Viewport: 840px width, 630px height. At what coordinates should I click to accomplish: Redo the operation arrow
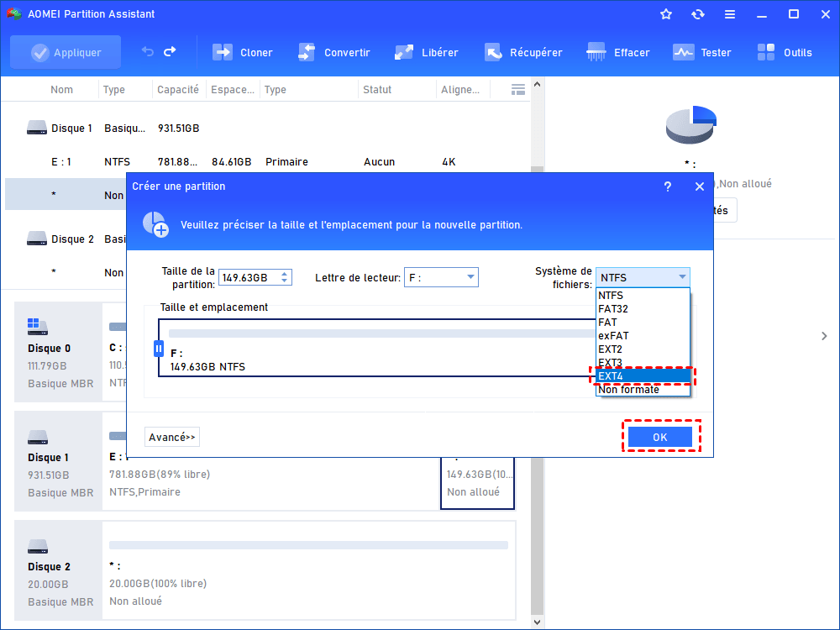click(170, 52)
